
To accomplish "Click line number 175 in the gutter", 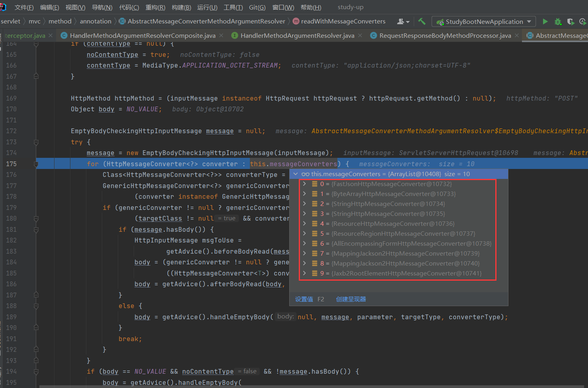I will (11, 164).
